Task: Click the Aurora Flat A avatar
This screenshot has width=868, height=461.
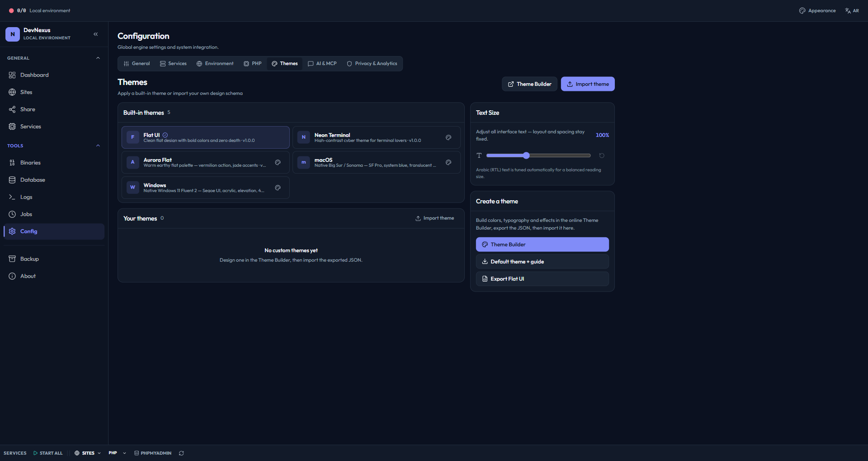Action: pos(133,162)
